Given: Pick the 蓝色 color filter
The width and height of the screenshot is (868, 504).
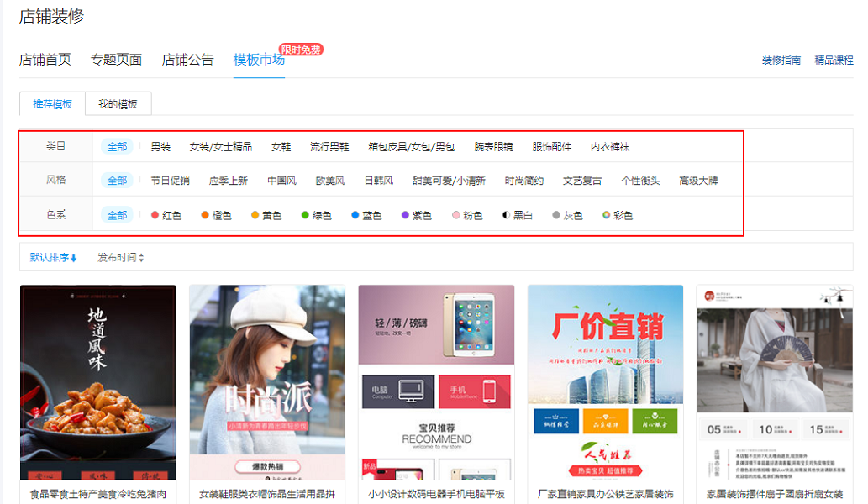Looking at the screenshot, I should (366, 215).
